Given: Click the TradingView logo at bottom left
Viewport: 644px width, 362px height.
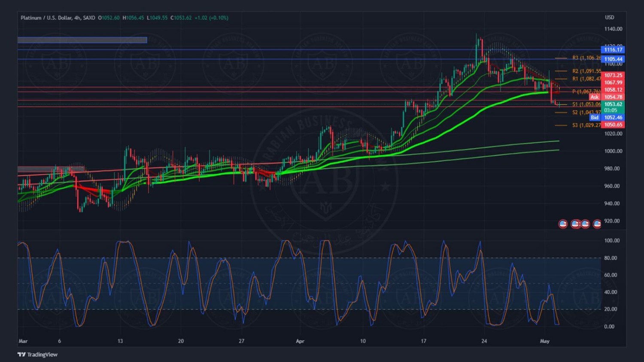Looking at the screenshot, I should (37, 354).
